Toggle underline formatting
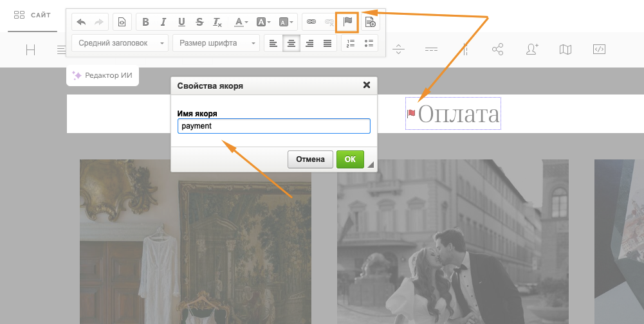 coord(181,22)
